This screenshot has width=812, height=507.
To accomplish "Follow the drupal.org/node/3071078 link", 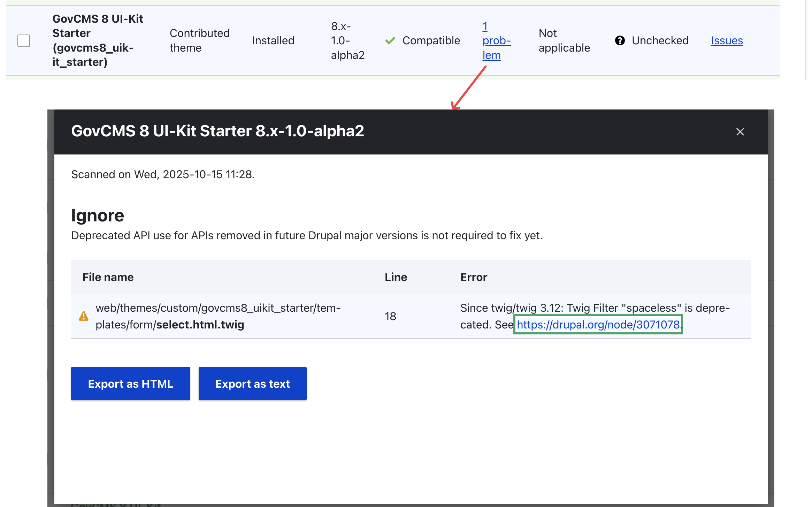I will point(598,325).
